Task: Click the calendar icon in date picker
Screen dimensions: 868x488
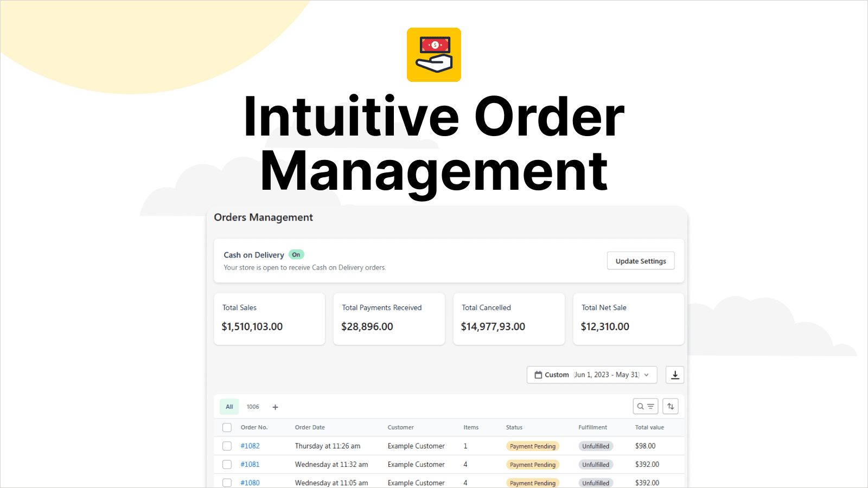Action: pyautogui.click(x=538, y=375)
